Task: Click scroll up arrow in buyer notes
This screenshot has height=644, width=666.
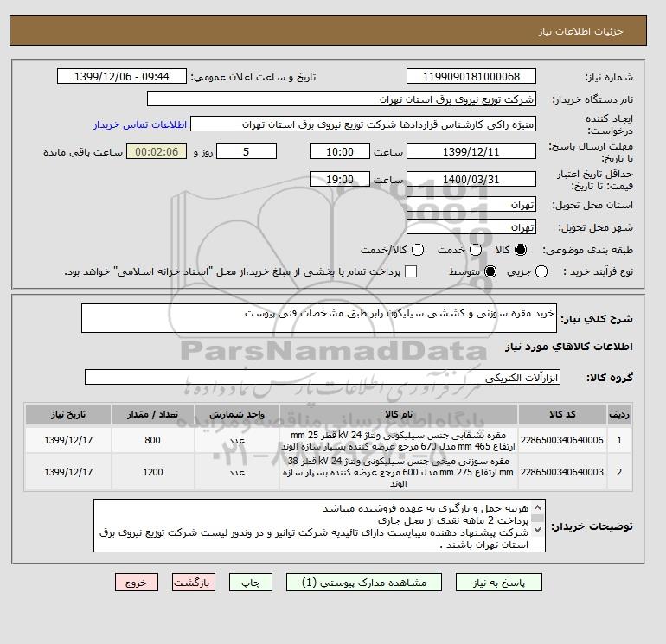Action: pyautogui.click(x=537, y=507)
